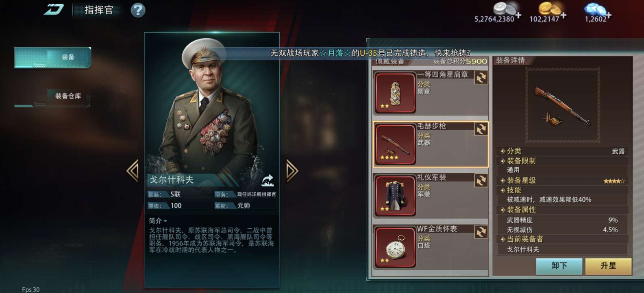Add gold coins with the plus icon

pos(563,15)
